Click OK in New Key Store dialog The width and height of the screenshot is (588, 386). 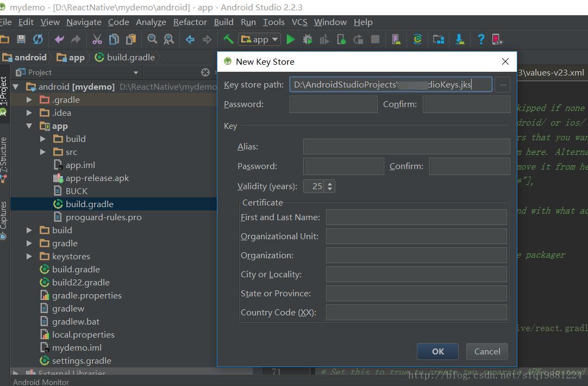point(437,352)
